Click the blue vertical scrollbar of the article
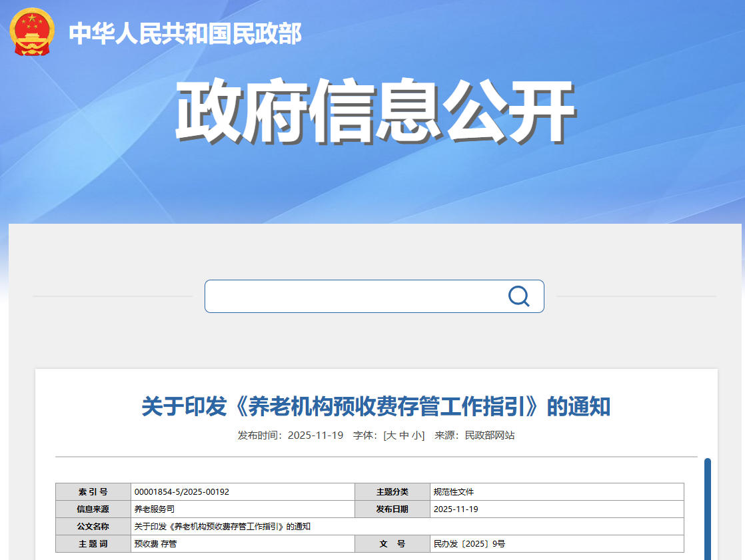 (x=708, y=509)
